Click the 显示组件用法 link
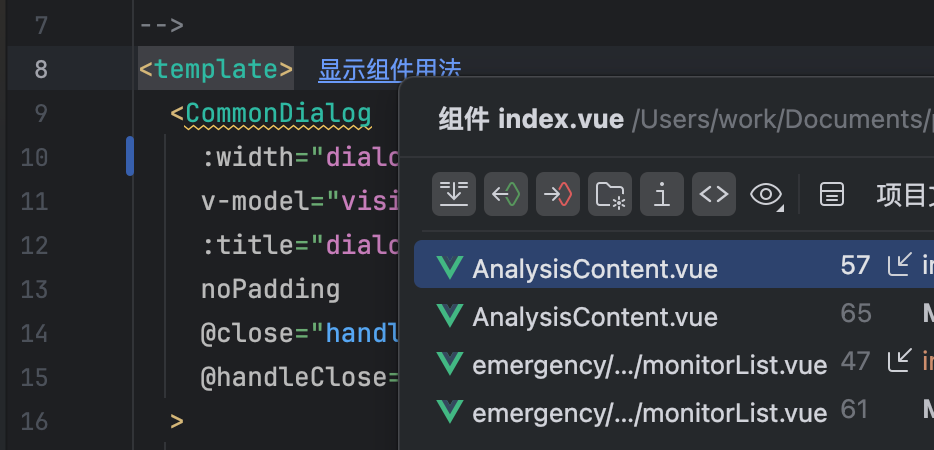Image resolution: width=934 pixels, height=450 pixels. click(x=389, y=70)
